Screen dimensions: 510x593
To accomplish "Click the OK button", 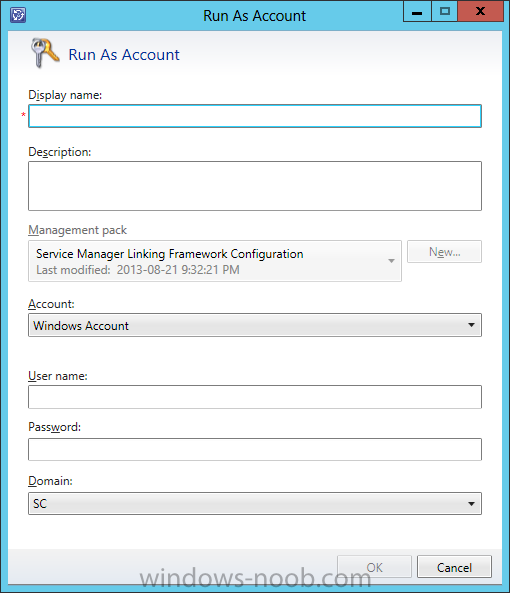I will coord(374,567).
